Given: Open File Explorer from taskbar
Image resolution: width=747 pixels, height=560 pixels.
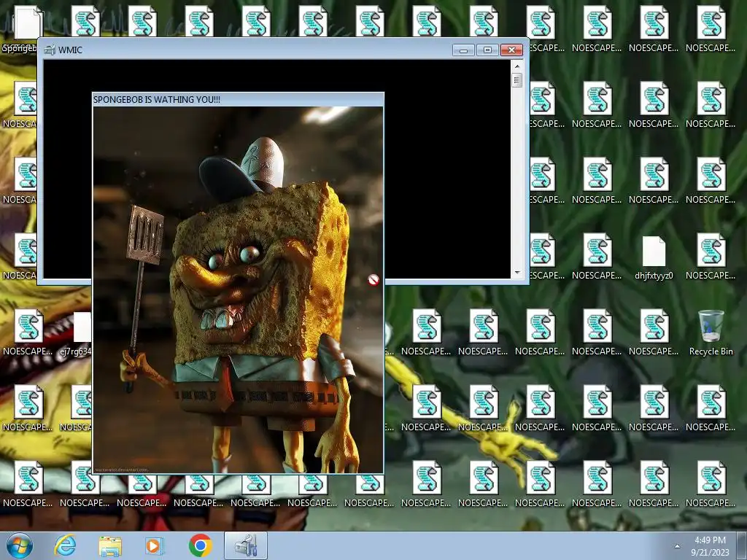Looking at the screenshot, I should click(x=110, y=545).
